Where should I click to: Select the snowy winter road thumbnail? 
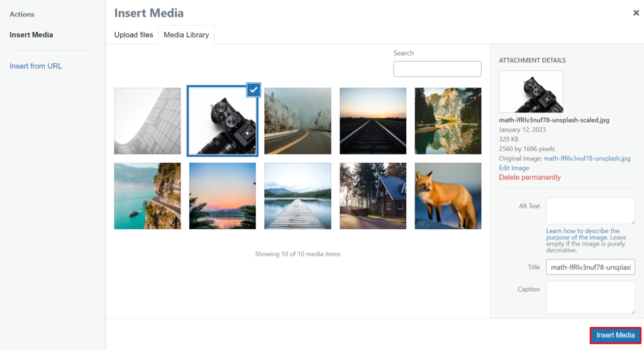297,121
